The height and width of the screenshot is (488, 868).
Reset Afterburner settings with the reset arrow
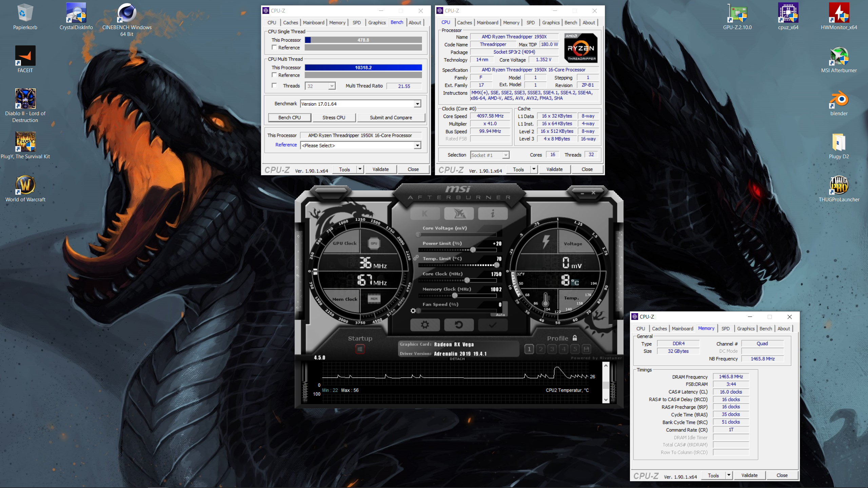[x=459, y=325]
